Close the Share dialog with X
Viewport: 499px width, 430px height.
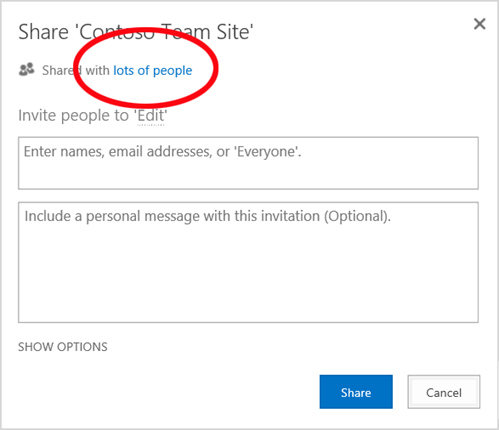pos(480,24)
